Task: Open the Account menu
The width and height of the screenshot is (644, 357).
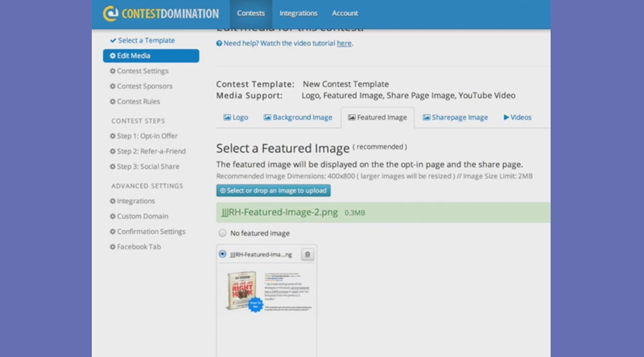Action: [345, 13]
